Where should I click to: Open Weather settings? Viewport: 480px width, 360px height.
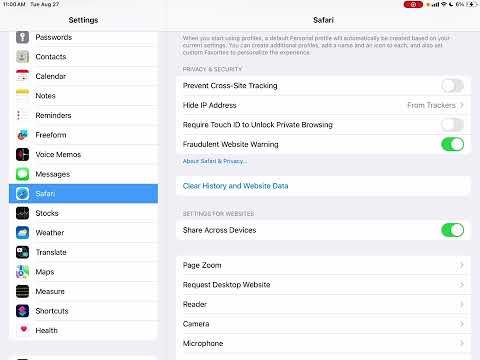coord(83,233)
